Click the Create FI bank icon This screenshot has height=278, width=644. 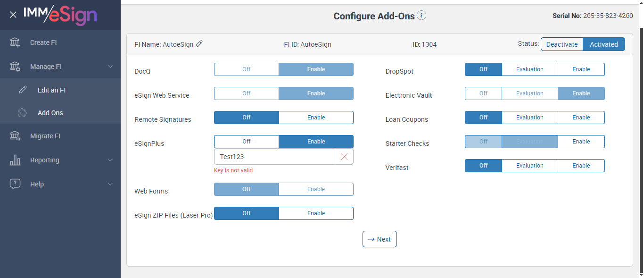[15, 42]
